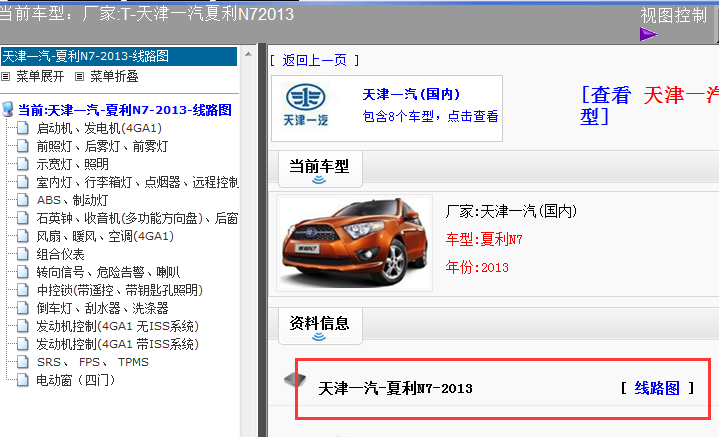Click the 菜单展开 text
Viewport: 719px width, 437px height.
point(40,76)
